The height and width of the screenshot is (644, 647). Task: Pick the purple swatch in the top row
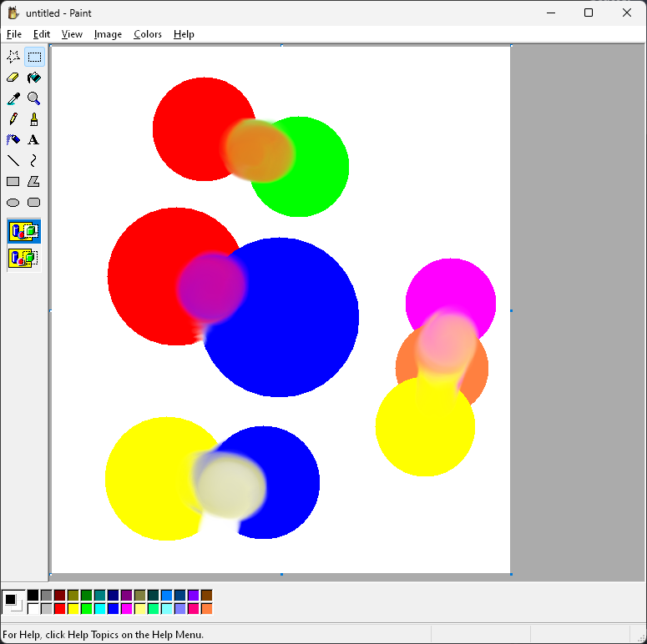coord(126,596)
